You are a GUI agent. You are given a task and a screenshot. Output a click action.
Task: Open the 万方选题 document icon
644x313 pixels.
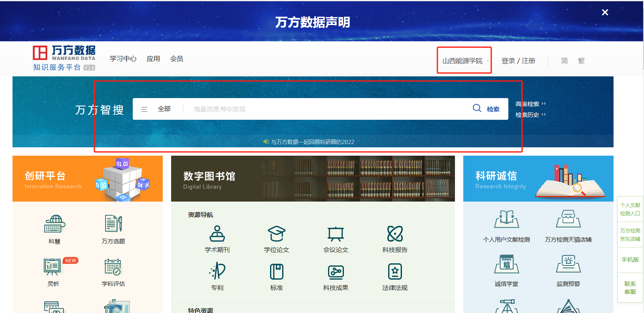click(113, 224)
